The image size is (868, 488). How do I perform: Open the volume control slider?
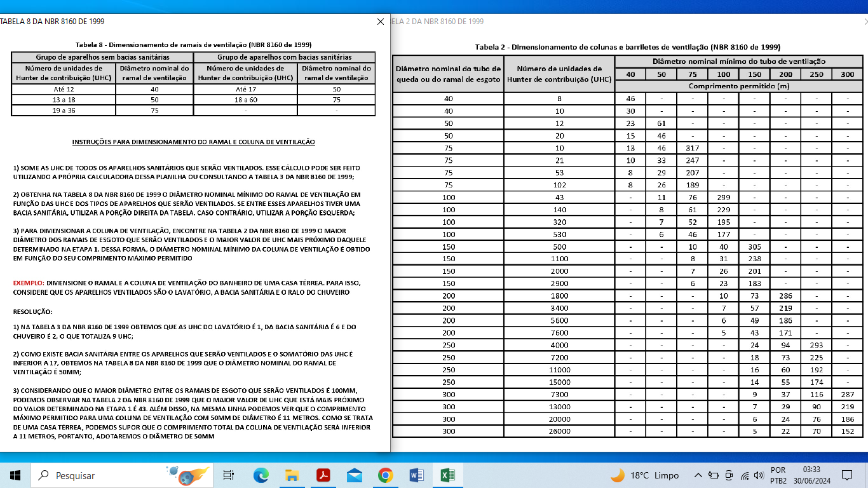(x=758, y=475)
